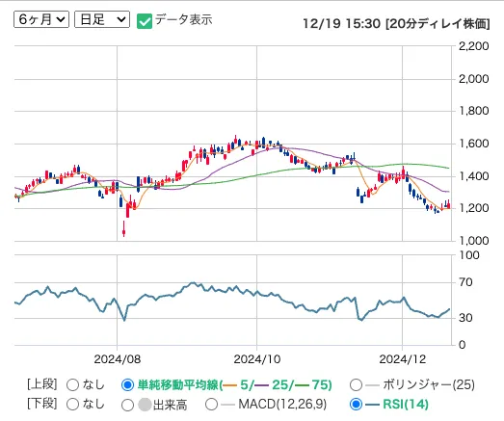Click the 2,200 price axis label
This screenshot has height=421, width=504.
[473, 46]
